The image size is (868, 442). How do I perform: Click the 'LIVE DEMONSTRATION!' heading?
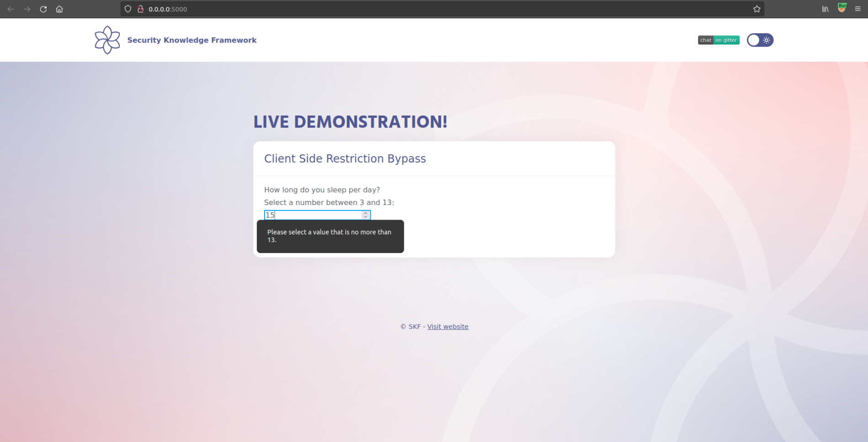point(351,121)
